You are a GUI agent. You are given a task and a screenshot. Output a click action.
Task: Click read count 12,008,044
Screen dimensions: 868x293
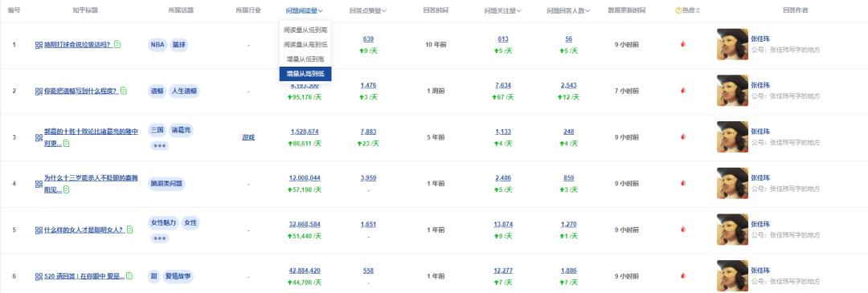pos(305,178)
